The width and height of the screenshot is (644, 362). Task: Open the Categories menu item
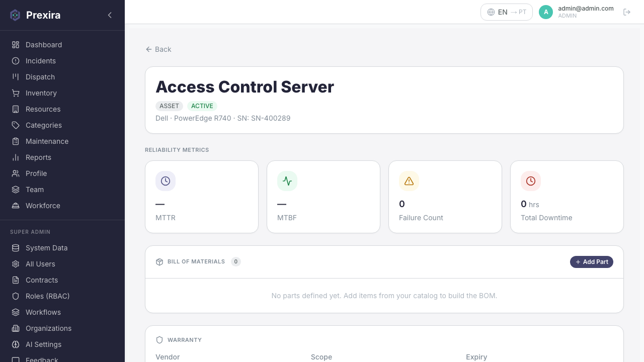(x=62, y=125)
